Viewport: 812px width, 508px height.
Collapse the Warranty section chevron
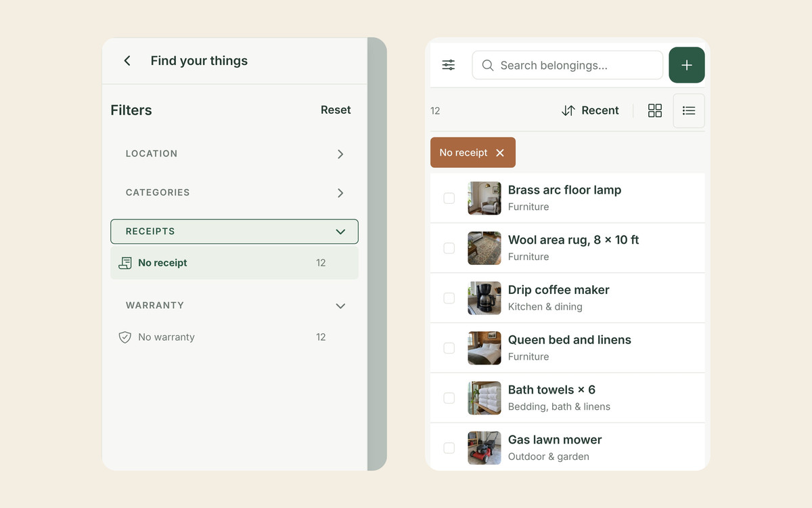(340, 306)
